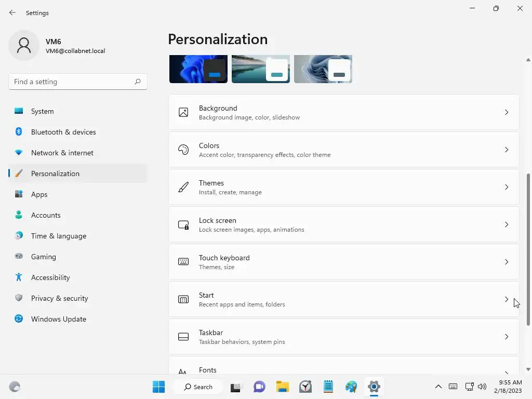Expand Colors settings chevron
This screenshot has height=399, width=532.
(x=506, y=150)
